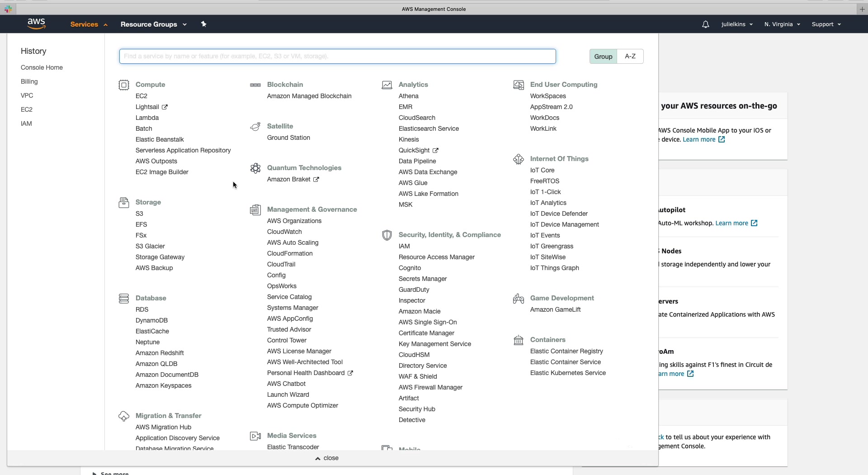The height and width of the screenshot is (475, 868).
Task: Click the AWS logo home icon
Action: [37, 24]
